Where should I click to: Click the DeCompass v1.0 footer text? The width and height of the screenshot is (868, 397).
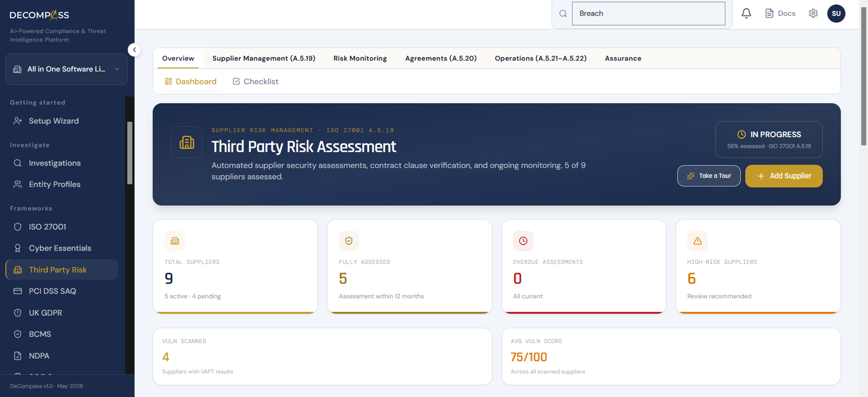pos(46,386)
